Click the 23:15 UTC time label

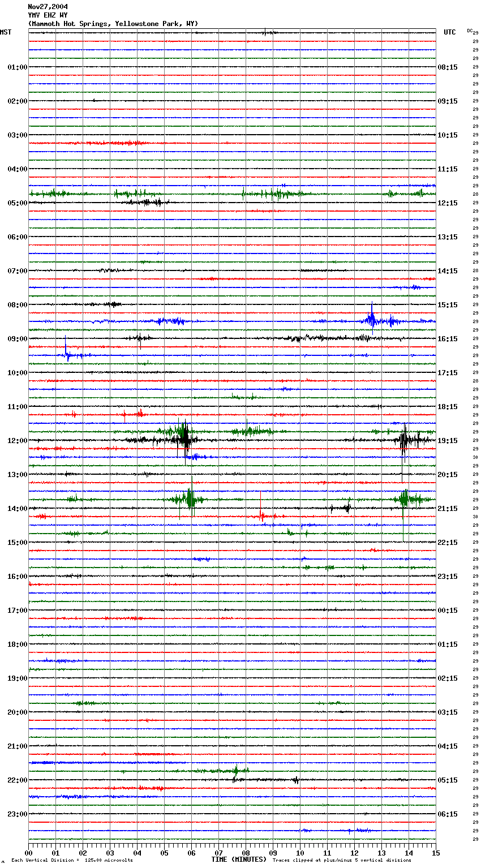click(x=448, y=577)
